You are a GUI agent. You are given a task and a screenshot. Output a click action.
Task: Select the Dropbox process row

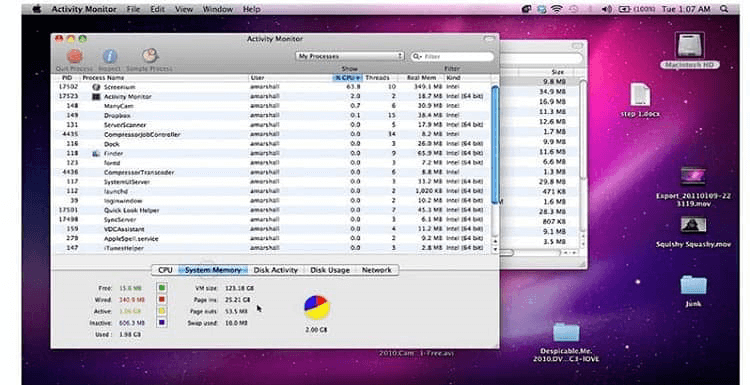coord(272,115)
